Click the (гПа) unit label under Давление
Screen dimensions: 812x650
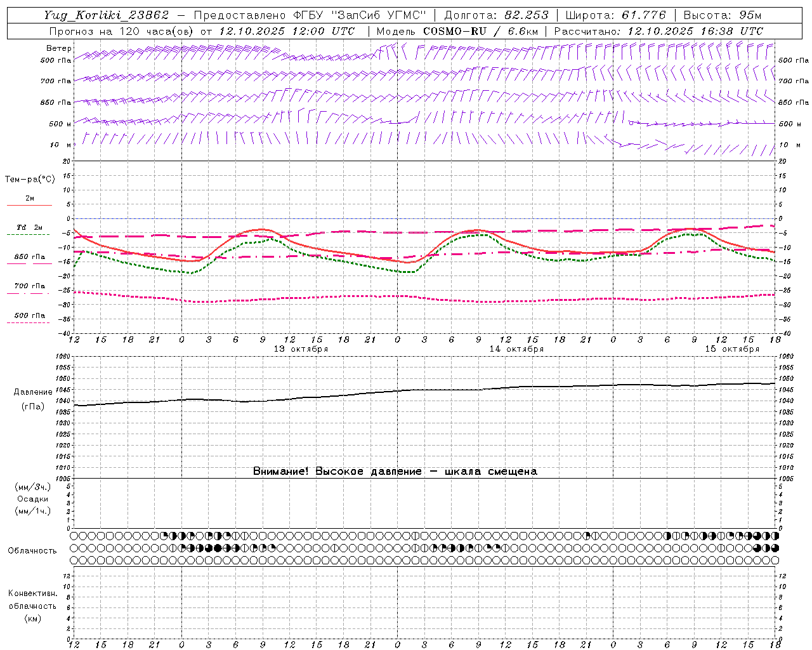point(33,407)
